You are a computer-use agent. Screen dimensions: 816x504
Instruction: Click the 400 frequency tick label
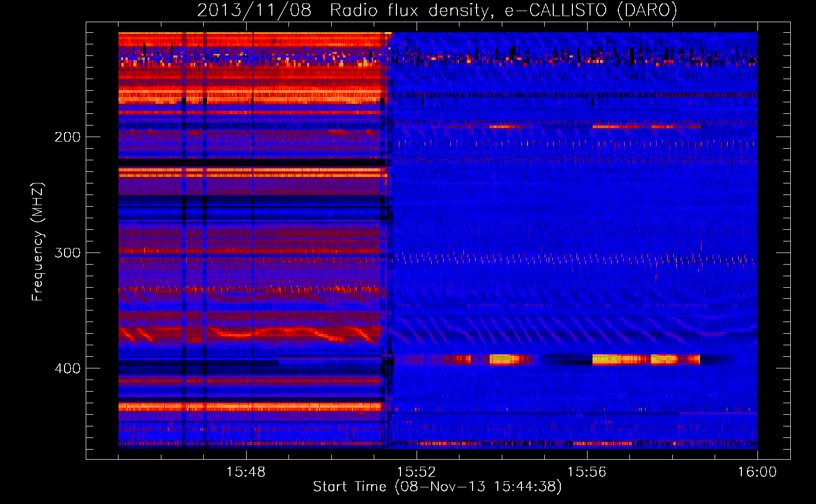(68, 368)
